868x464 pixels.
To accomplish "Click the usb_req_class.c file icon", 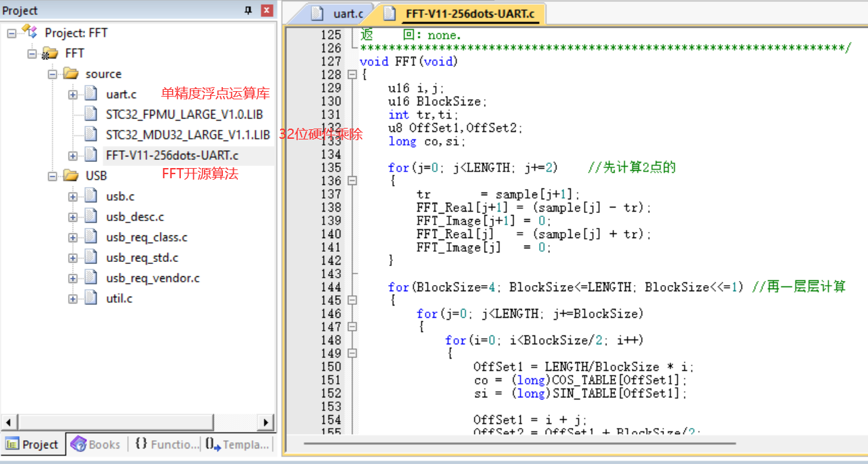I will pyautogui.click(x=91, y=237).
